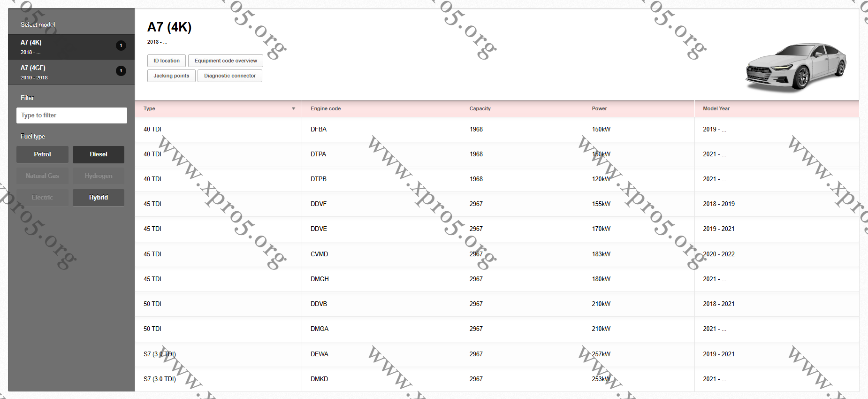This screenshot has width=868, height=399.
Task: Click 257kW power value
Action: click(x=601, y=354)
